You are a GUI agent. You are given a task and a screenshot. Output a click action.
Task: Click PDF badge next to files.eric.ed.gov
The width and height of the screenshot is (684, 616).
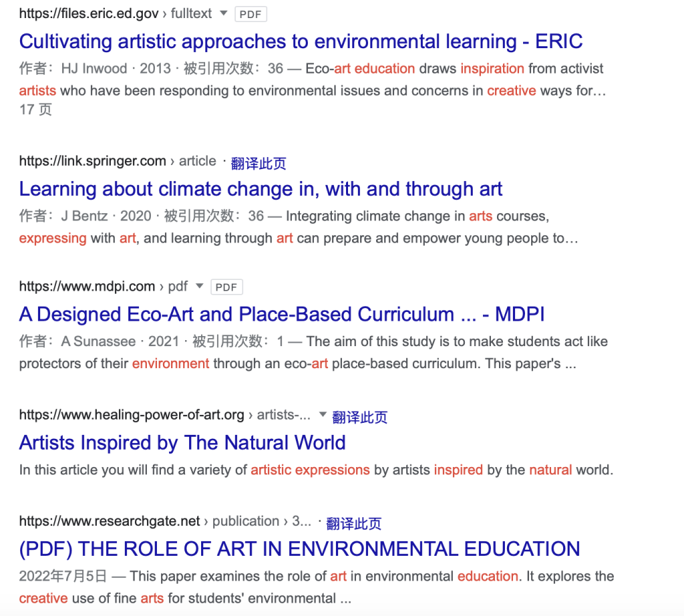pyautogui.click(x=250, y=14)
